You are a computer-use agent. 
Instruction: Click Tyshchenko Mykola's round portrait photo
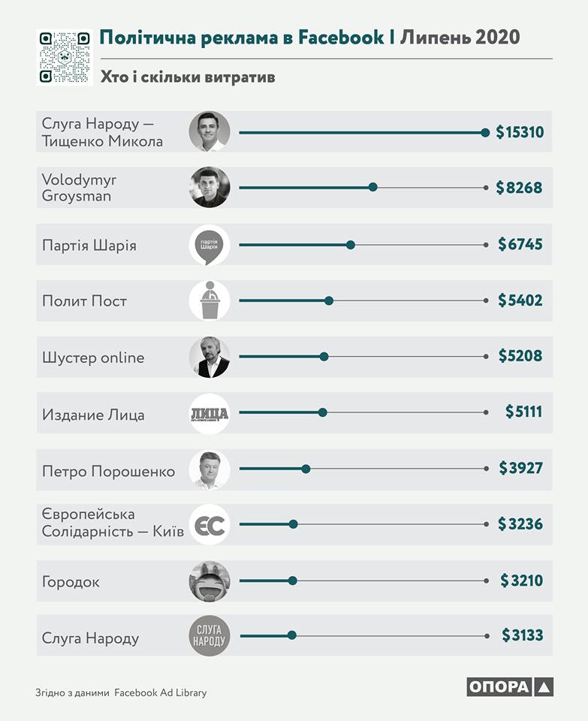click(x=209, y=132)
